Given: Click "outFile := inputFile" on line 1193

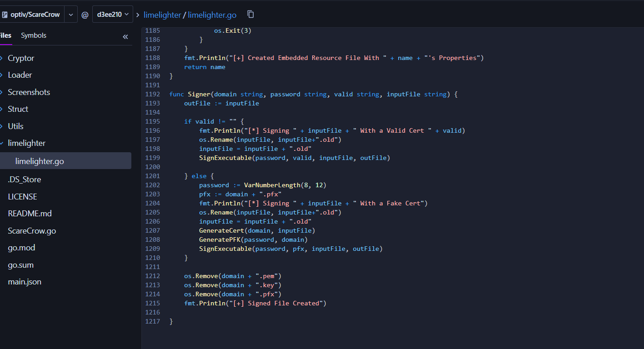Looking at the screenshot, I should (221, 103).
